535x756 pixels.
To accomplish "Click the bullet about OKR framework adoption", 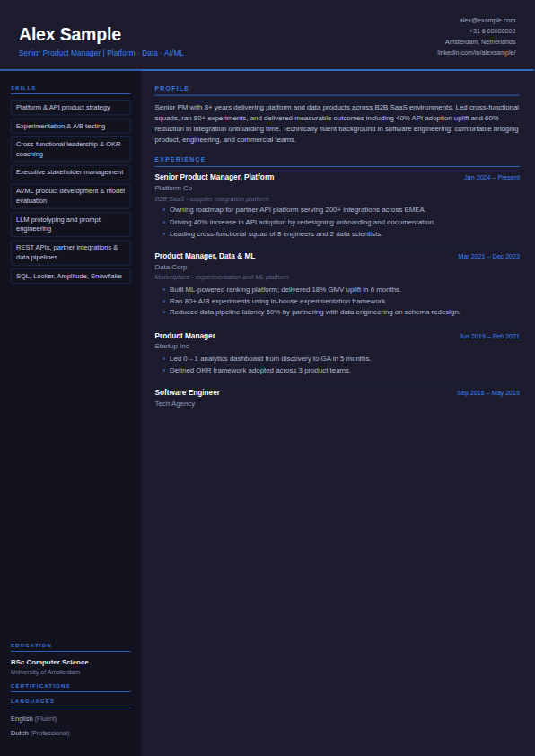I will click(x=260, y=370).
